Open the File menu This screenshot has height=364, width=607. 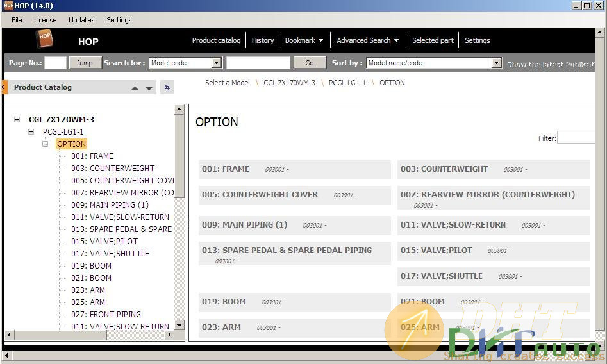(x=17, y=20)
